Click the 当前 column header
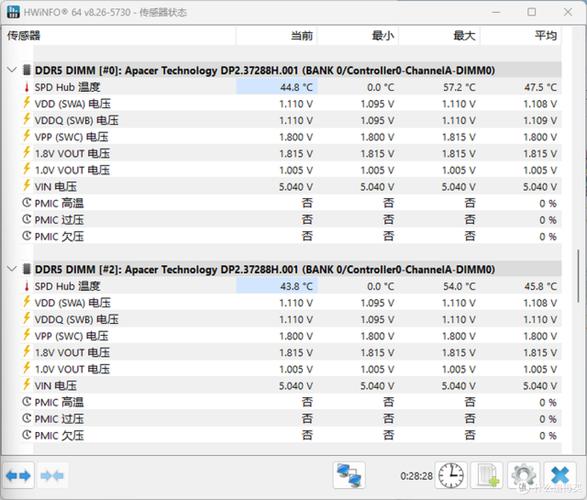The image size is (587, 500). click(x=277, y=36)
